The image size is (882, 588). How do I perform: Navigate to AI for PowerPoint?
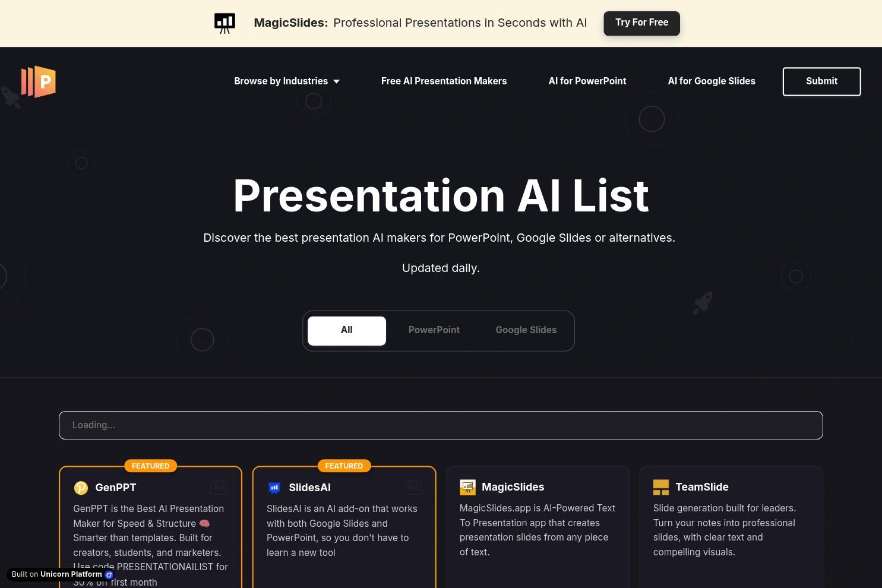coord(587,81)
